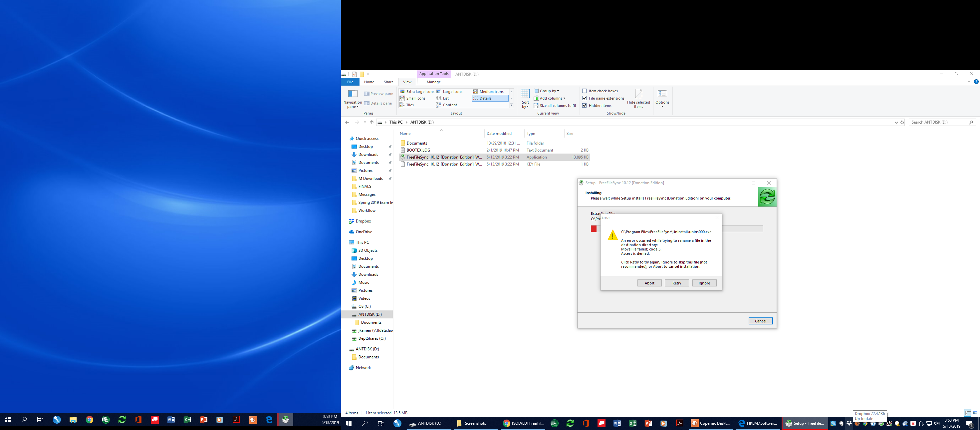Click the Abort button in Error dialog
Viewport: 980px width, 430px height.
(649, 283)
